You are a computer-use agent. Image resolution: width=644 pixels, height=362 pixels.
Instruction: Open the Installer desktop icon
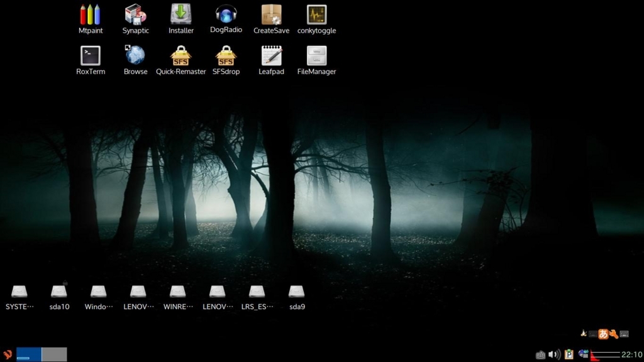click(x=180, y=15)
